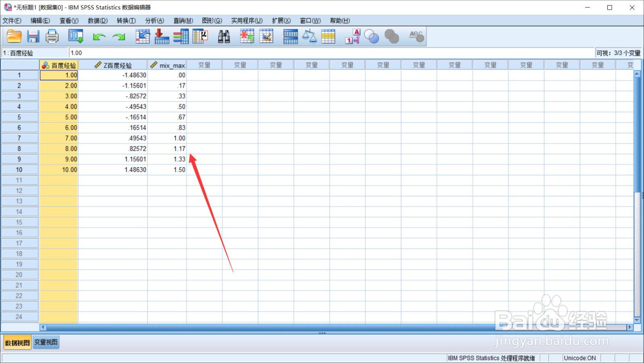Select the mix_max column header

tap(167, 65)
